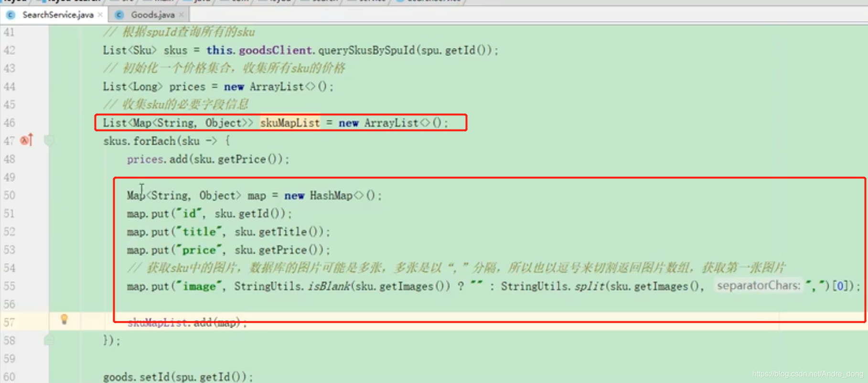Click the highlighted skuMapList variable on line 46
This screenshot has height=383, width=868.
point(290,123)
